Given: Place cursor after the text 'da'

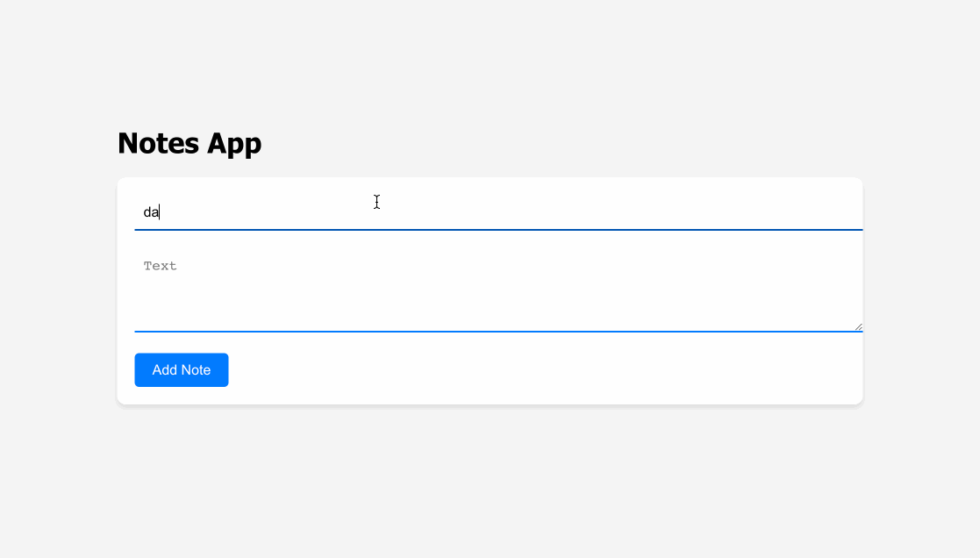Looking at the screenshot, I should [x=161, y=211].
